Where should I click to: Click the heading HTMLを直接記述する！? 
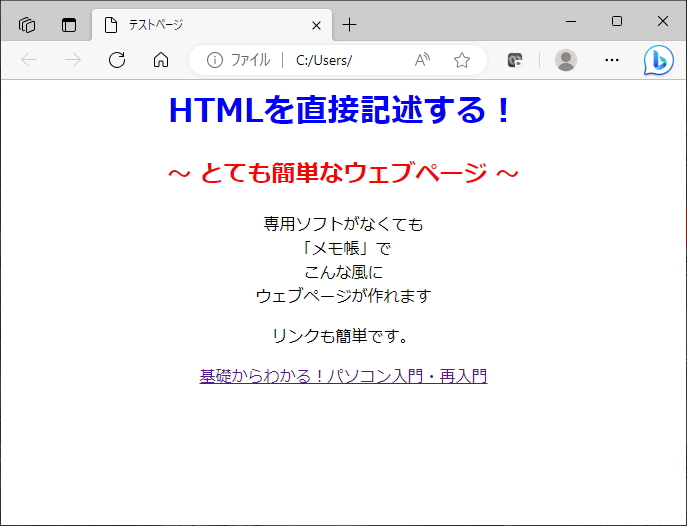(340, 109)
